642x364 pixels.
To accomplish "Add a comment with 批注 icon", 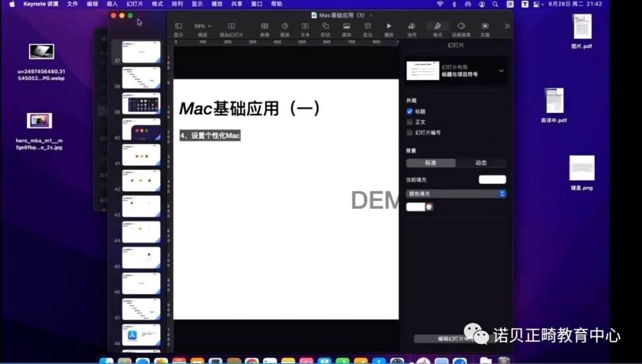I will 367,26.
